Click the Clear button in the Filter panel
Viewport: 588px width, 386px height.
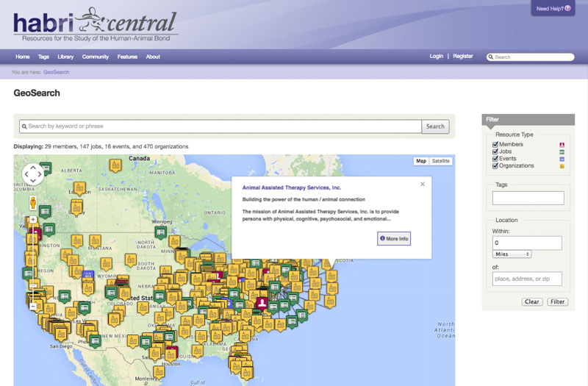(x=531, y=301)
